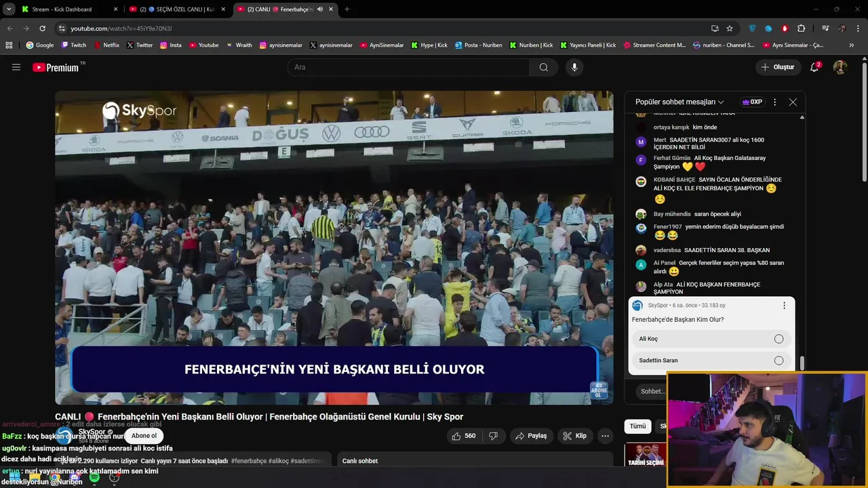Click the browser address bar URL
This screenshot has height=488, width=868.
pos(121,28)
